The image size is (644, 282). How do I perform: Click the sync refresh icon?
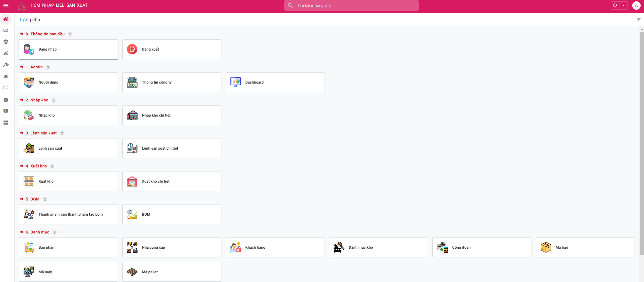[x=615, y=5]
